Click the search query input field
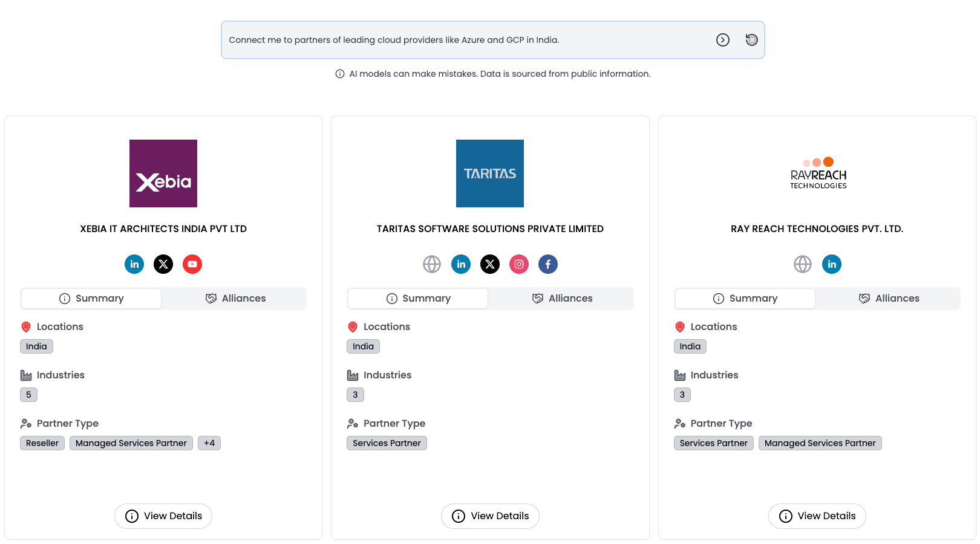The height and width of the screenshot is (544, 980). 466,40
